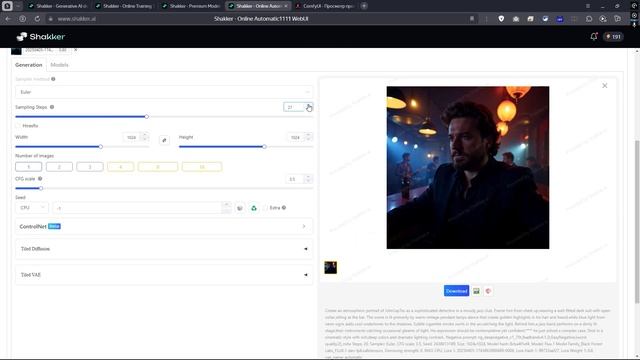Select 1 for number of images
The image size is (640, 360).
29,167
